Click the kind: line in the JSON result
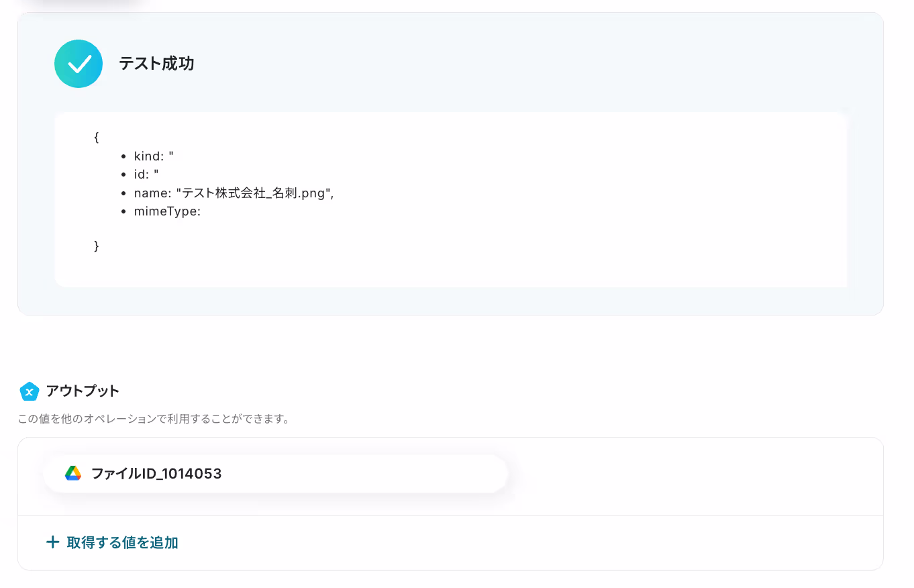 tap(154, 156)
